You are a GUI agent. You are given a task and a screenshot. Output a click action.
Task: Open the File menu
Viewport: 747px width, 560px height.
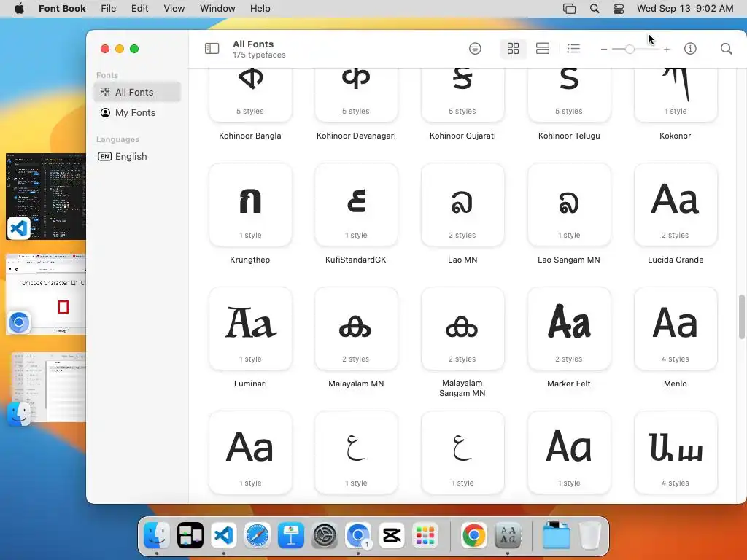(x=108, y=8)
